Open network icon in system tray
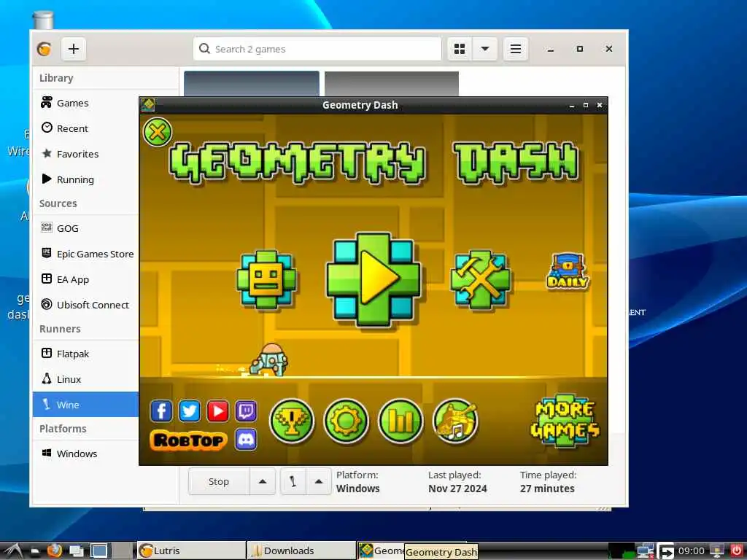The height and width of the screenshot is (560, 747). (x=645, y=551)
